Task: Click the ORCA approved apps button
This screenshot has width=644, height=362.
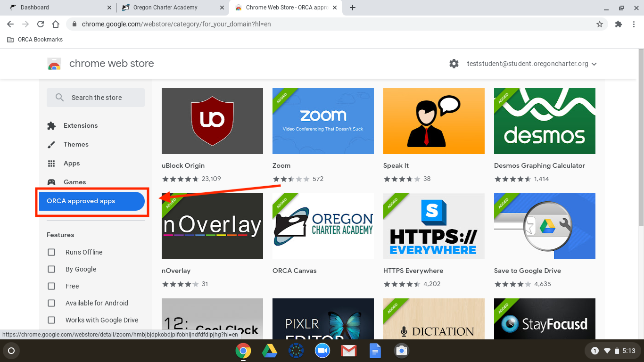Action: tap(92, 201)
